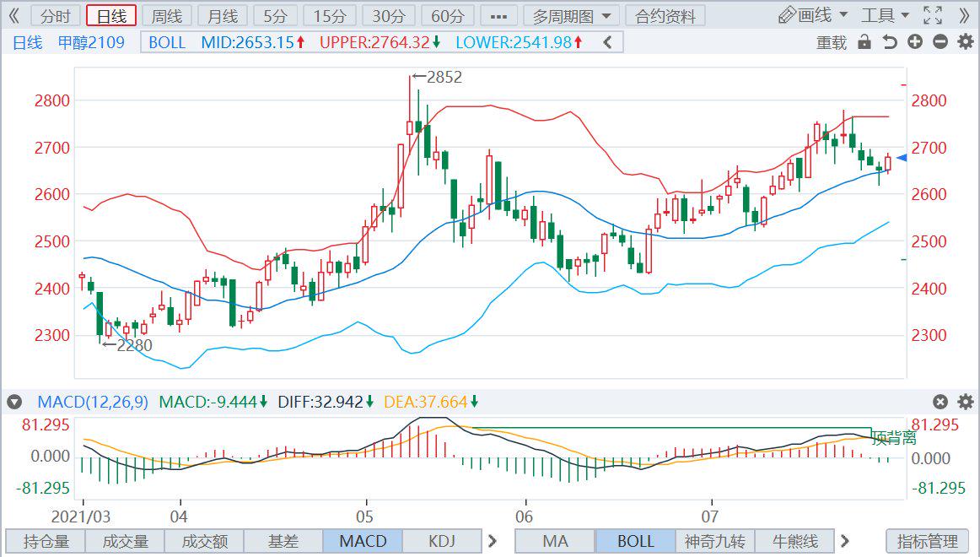The image size is (980, 557).
Task: Open the 工具 tools dropdown
Action: pos(885,15)
